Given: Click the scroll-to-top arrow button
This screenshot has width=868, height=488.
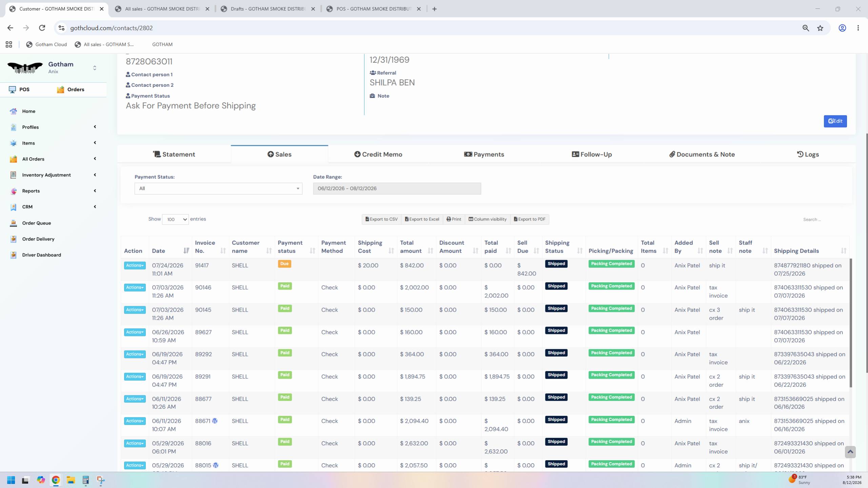Looking at the screenshot, I should pyautogui.click(x=850, y=452).
